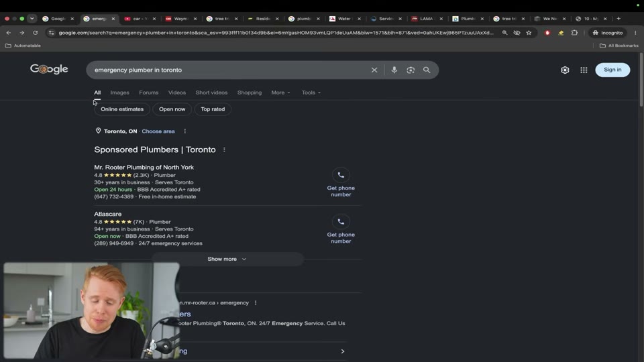
Task: Click the third-party cookies eye icon
Action: pos(517,33)
